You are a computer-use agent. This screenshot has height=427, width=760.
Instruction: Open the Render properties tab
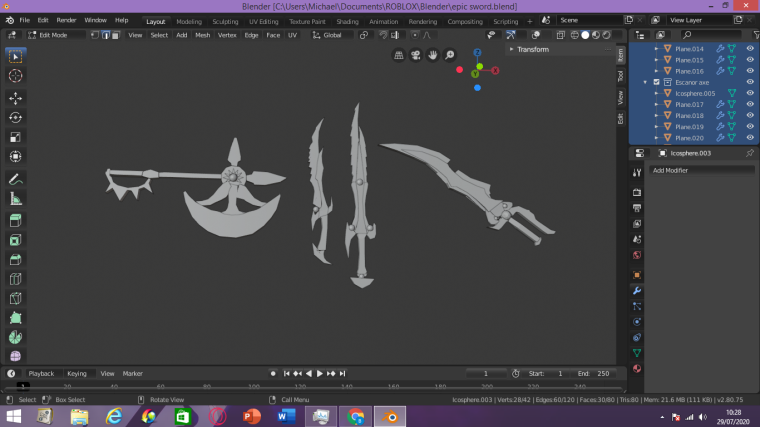[637, 192]
